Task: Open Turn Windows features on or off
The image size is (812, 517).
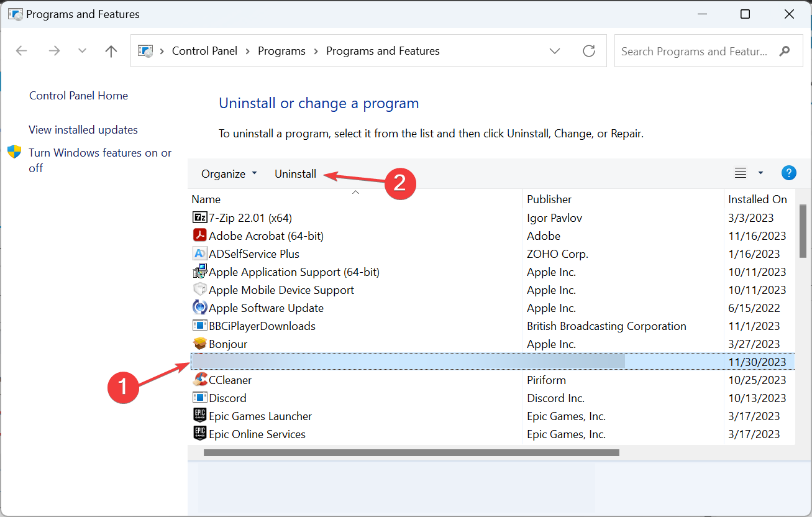Action: click(x=100, y=160)
